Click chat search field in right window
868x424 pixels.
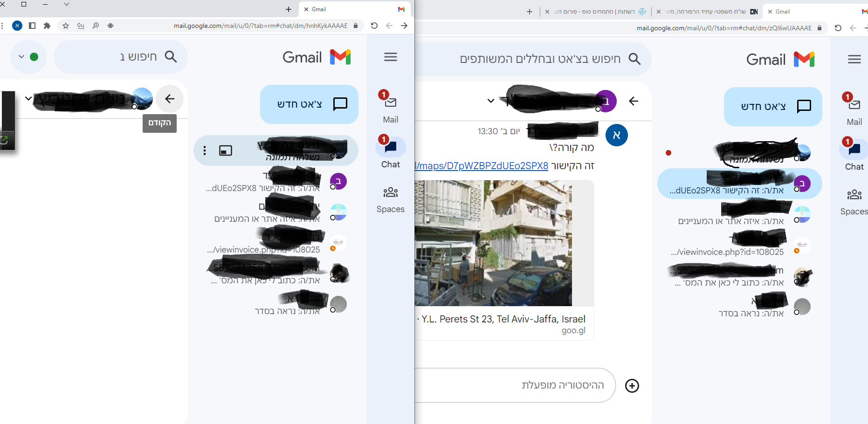[x=533, y=59]
